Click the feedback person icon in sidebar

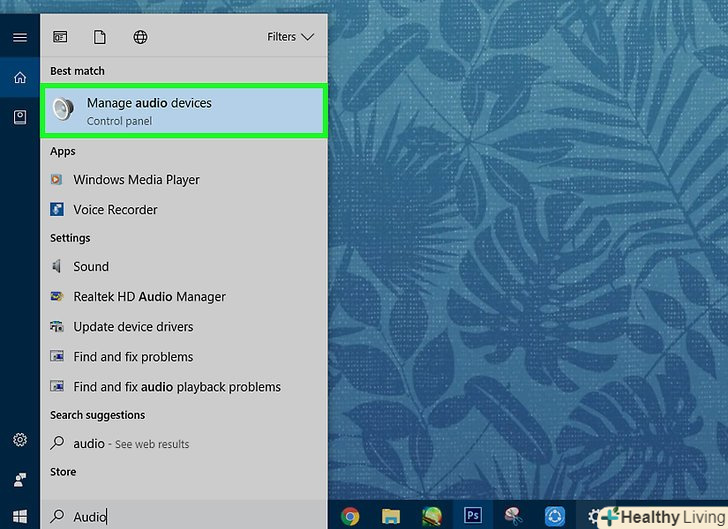pyautogui.click(x=20, y=479)
